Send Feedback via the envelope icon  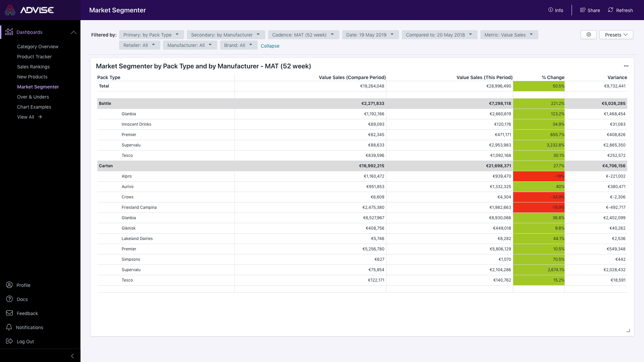[27, 313]
